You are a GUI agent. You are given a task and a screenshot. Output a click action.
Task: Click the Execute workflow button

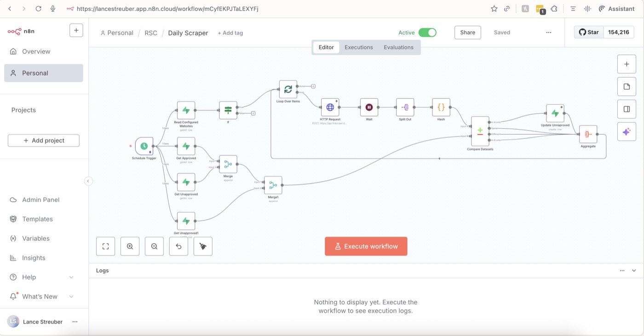[x=366, y=246]
